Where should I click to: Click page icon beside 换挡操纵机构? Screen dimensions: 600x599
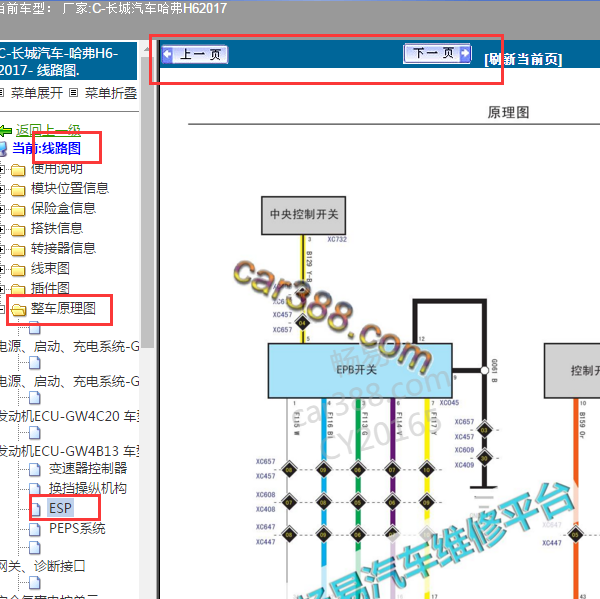click(35, 489)
